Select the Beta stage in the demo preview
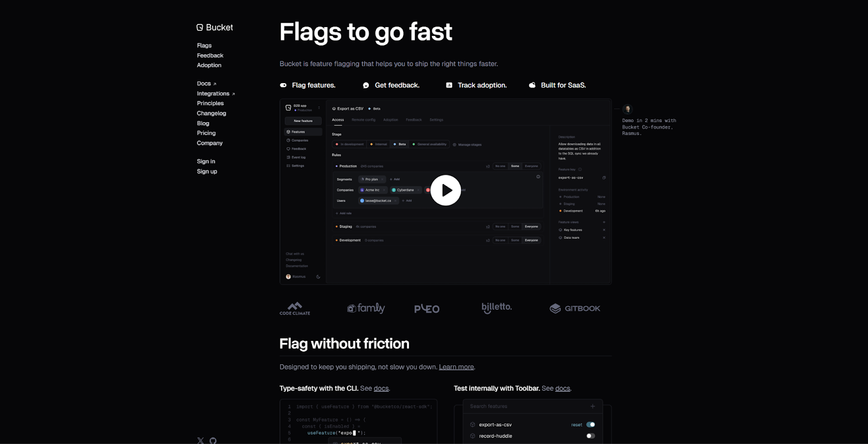The image size is (868, 444). [400, 144]
